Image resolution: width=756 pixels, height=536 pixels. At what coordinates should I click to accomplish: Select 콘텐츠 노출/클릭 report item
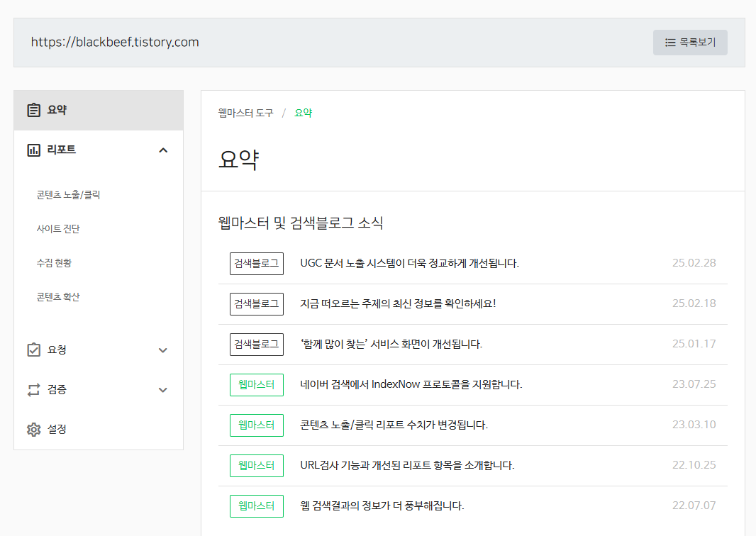69,195
